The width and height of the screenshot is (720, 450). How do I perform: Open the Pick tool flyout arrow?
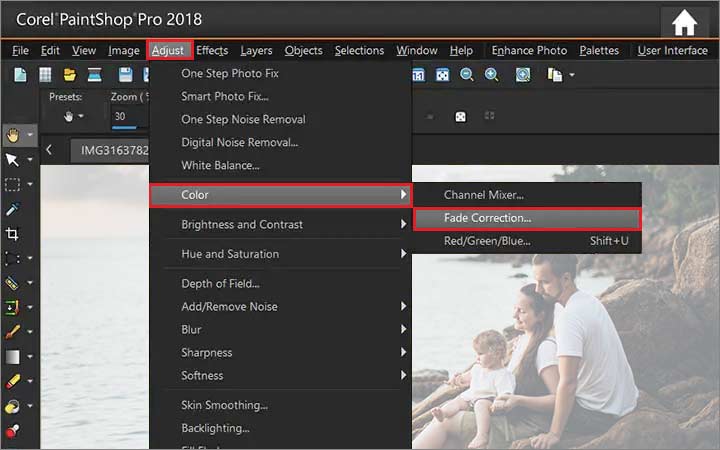pyautogui.click(x=30, y=160)
